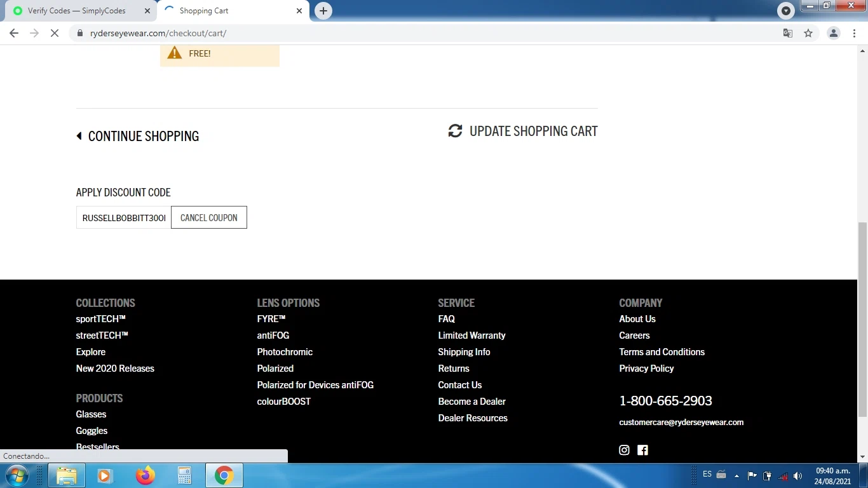Show hidden system tray icons
Image resolution: width=868 pixels, height=488 pixels.
tap(736, 476)
